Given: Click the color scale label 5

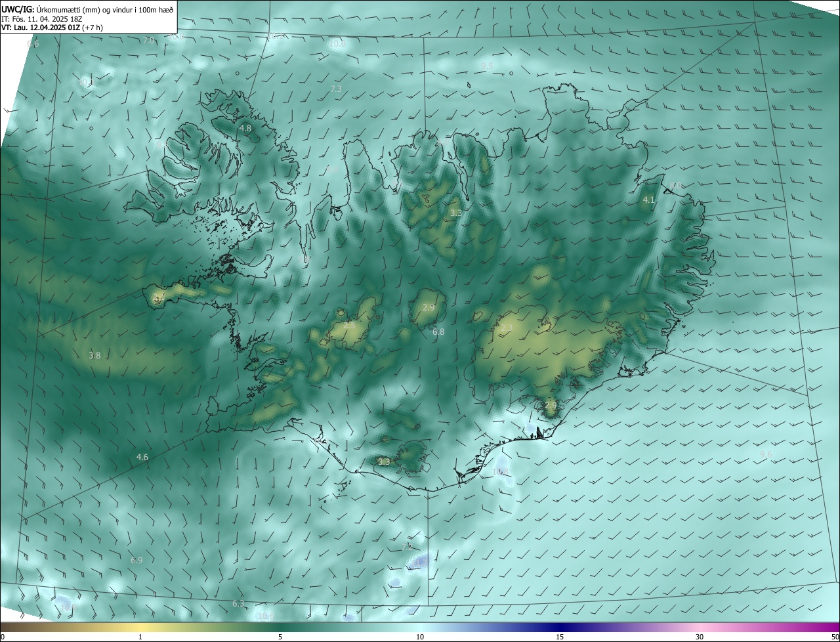Looking at the screenshot, I should pos(280,637).
